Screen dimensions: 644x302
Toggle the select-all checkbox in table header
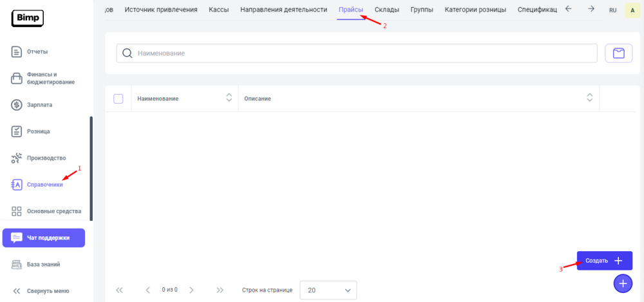click(x=118, y=99)
